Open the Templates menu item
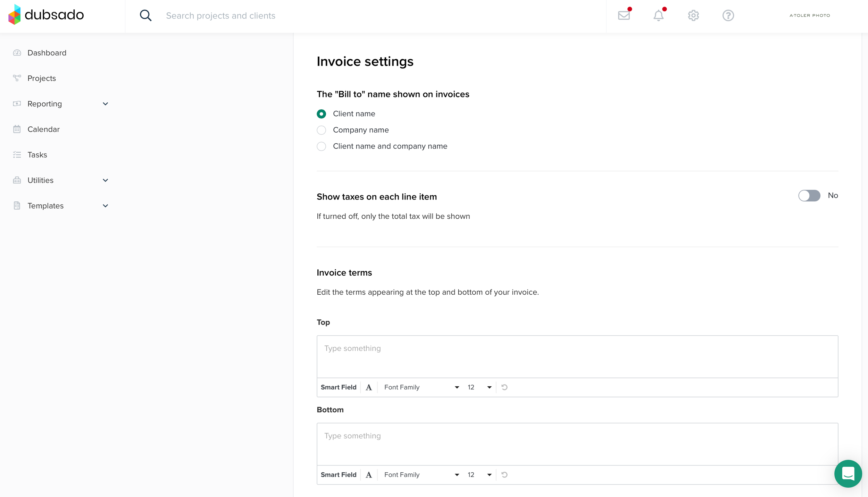This screenshot has width=868, height=497. click(x=45, y=206)
